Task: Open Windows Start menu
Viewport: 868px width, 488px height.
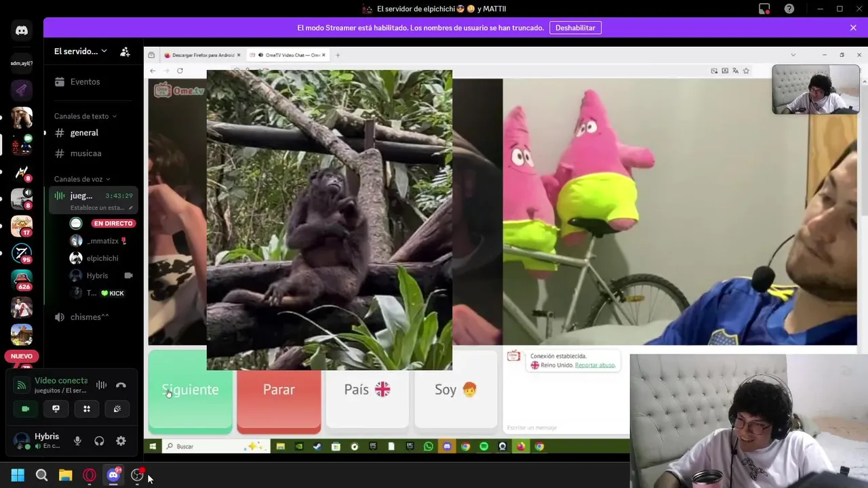Action: click(x=18, y=476)
